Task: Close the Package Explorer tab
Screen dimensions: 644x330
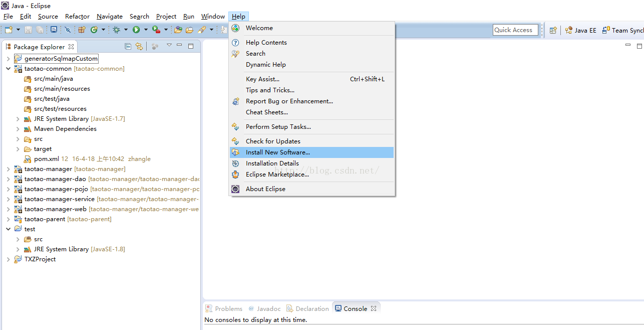Action: coord(71,46)
